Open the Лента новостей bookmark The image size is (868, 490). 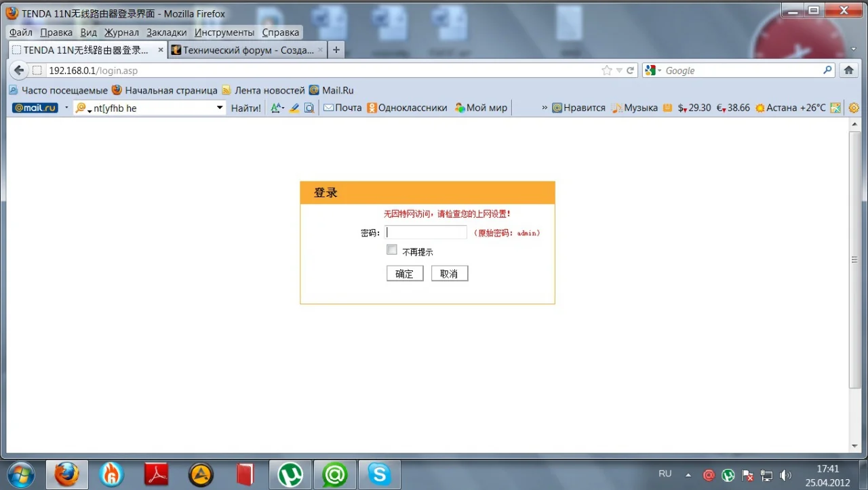263,90
